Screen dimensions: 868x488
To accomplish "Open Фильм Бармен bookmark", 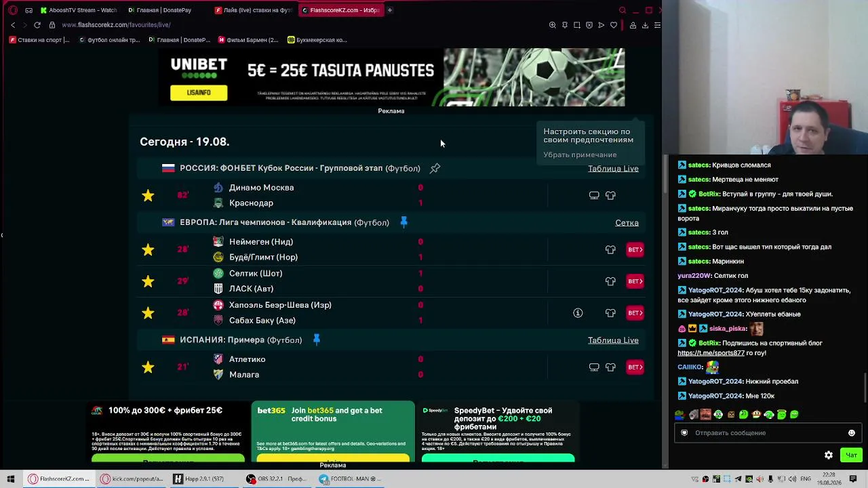I will click(248, 40).
